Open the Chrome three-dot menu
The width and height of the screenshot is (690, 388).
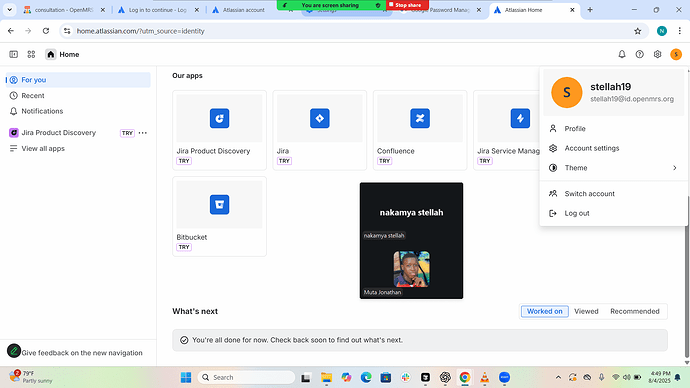[679, 31]
